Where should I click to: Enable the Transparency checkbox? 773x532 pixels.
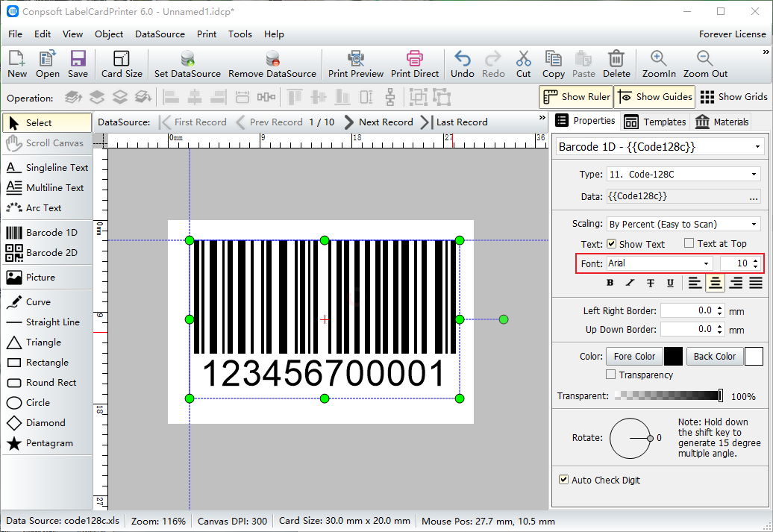pyautogui.click(x=611, y=375)
